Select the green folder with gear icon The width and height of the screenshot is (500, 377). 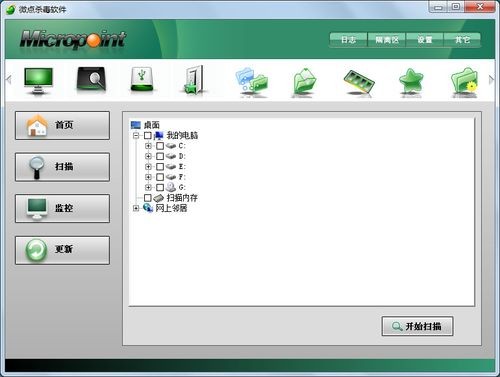coord(465,81)
